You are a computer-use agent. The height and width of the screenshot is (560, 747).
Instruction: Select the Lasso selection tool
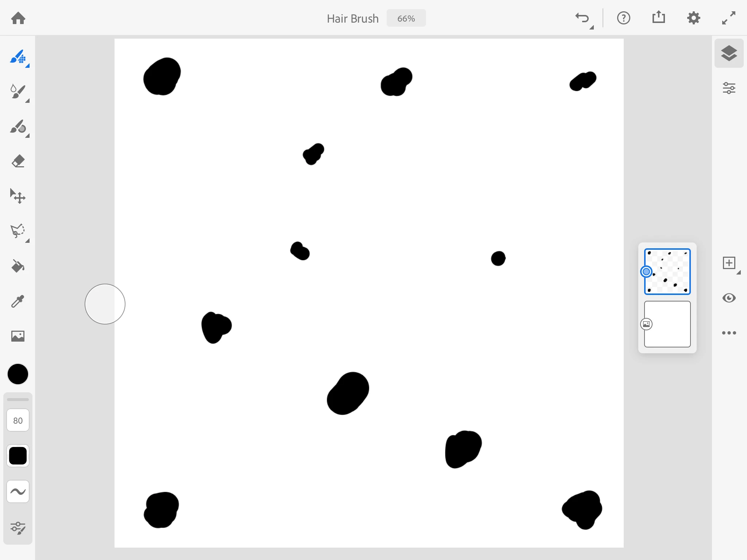pos(18,231)
